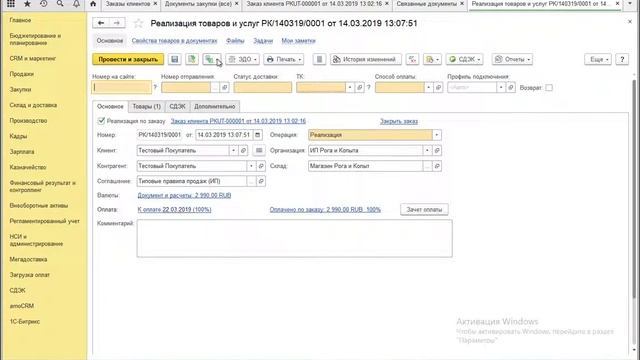Open Склад и доставка section
This screenshot has width=640, height=360.
[x=33, y=105]
